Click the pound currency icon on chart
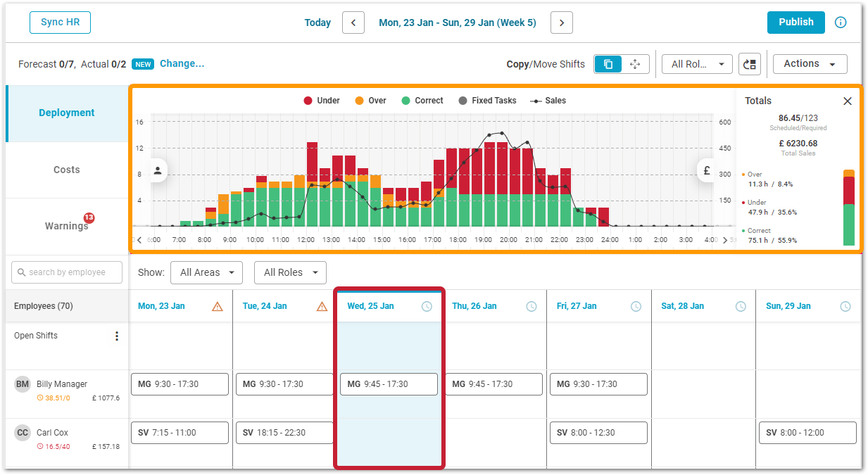The image size is (868, 475). tap(707, 170)
